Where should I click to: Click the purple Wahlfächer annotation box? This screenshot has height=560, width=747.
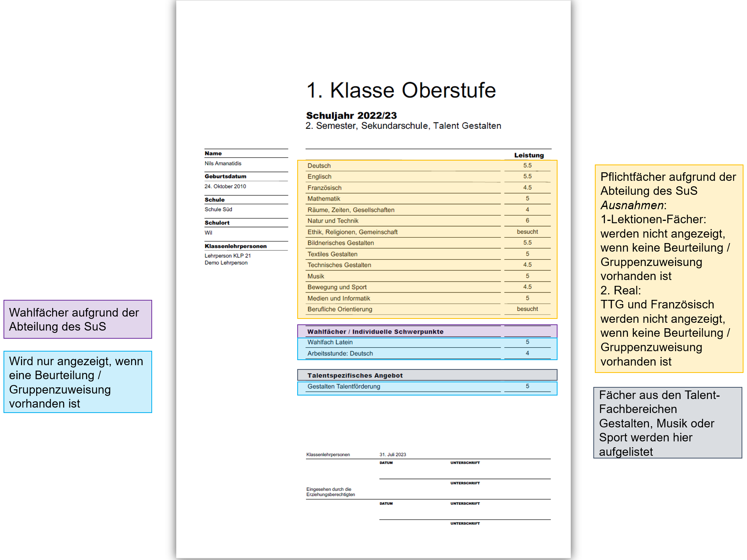click(x=77, y=319)
